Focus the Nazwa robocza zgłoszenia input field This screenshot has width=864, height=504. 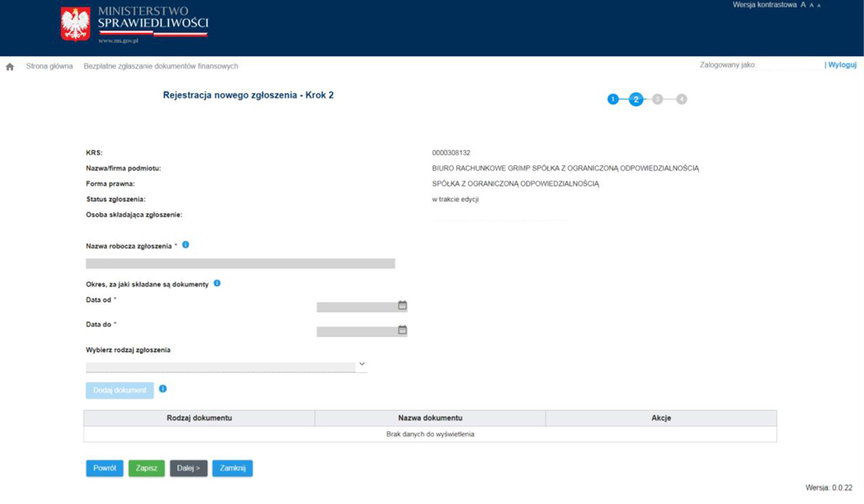(x=240, y=264)
